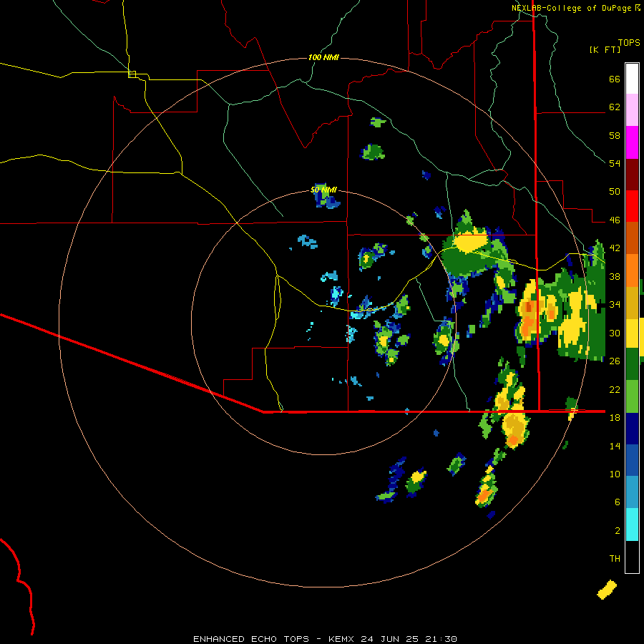Click the navy 14-18 kft legend swatch
This screenshot has width=644, height=644.
click(632, 429)
